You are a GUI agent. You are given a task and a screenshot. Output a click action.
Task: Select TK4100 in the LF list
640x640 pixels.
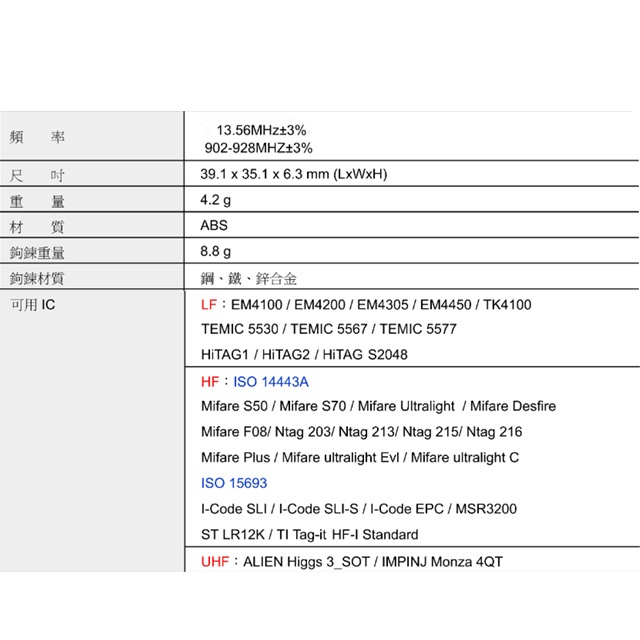(507, 304)
